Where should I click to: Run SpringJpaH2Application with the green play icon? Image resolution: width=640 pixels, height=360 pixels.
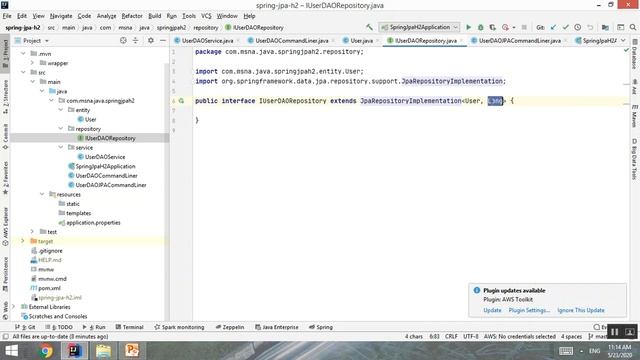pos(469,27)
